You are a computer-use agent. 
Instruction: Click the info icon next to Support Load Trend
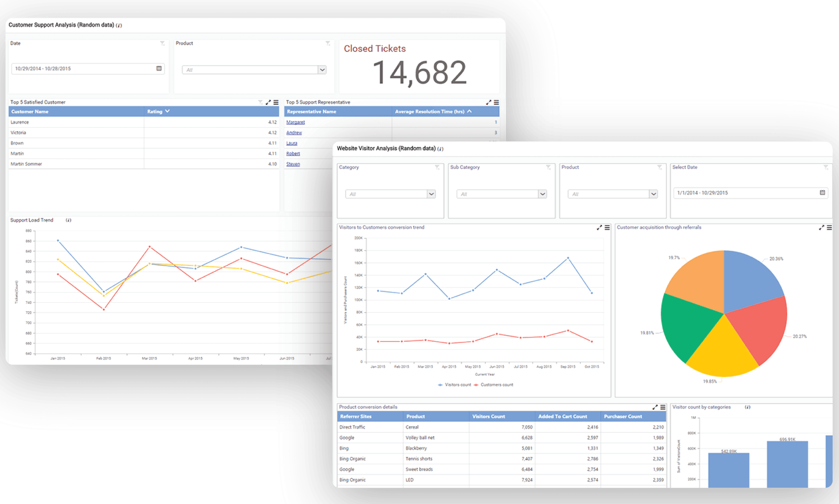click(x=68, y=220)
